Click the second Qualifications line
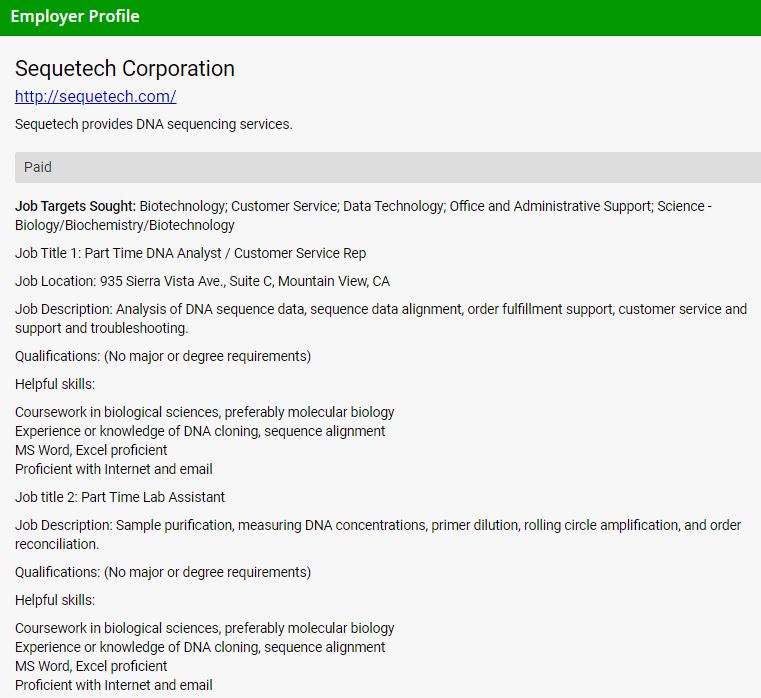Viewport: 761px width, 698px height. 163,572
